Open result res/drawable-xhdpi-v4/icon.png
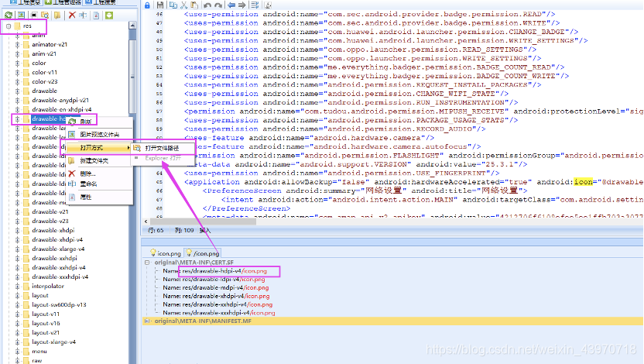The width and height of the screenshot is (644, 364). [x=216, y=296]
